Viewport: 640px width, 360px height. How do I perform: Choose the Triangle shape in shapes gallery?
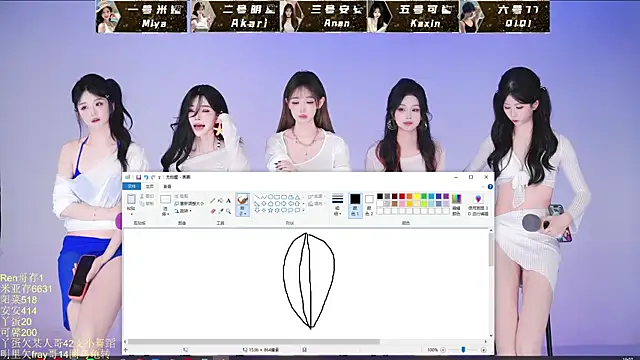pos(298,197)
